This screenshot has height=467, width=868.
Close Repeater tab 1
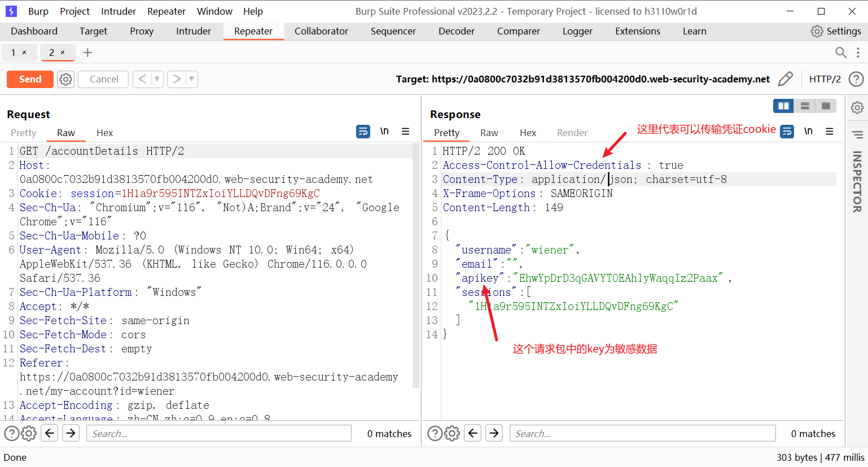point(24,53)
